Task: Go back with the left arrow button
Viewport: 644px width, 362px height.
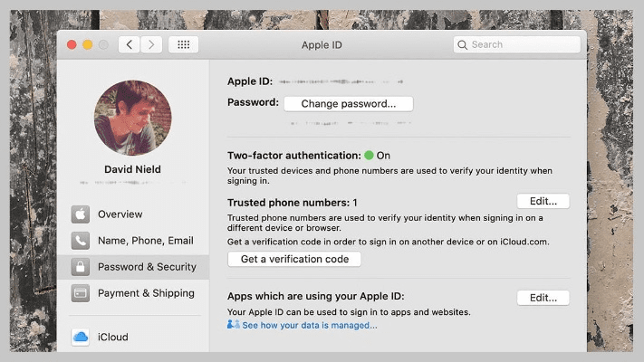Action: pos(130,44)
